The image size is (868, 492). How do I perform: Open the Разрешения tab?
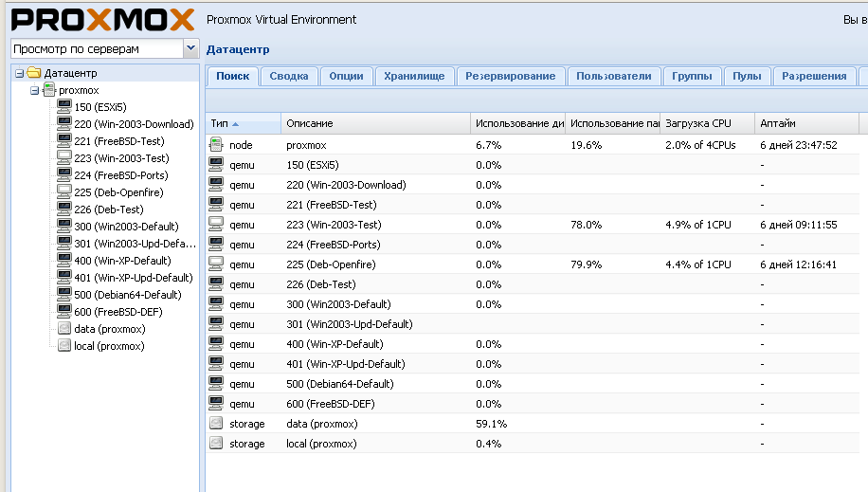[x=814, y=76]
